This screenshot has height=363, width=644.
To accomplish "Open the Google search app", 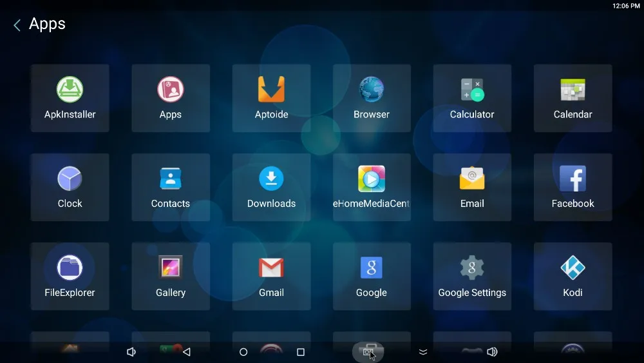I will [x=372, y=276].
